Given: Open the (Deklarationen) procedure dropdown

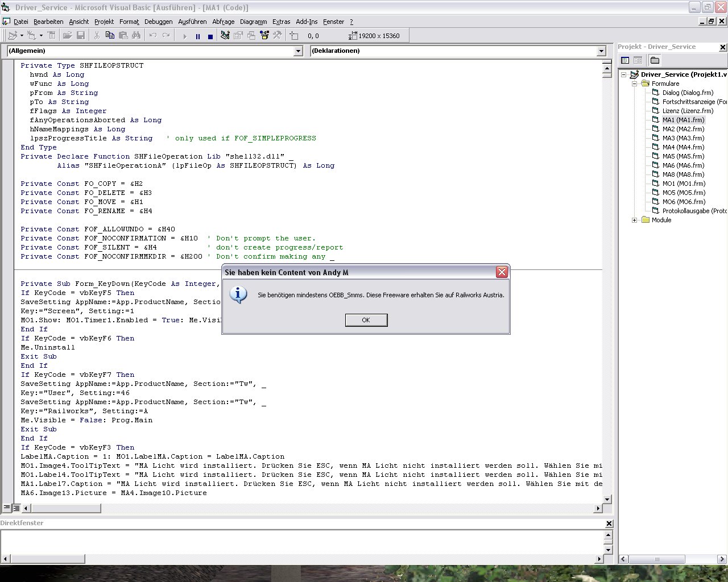Looking at the screenshot, I should pyautogui.click(x=601, y=51).
